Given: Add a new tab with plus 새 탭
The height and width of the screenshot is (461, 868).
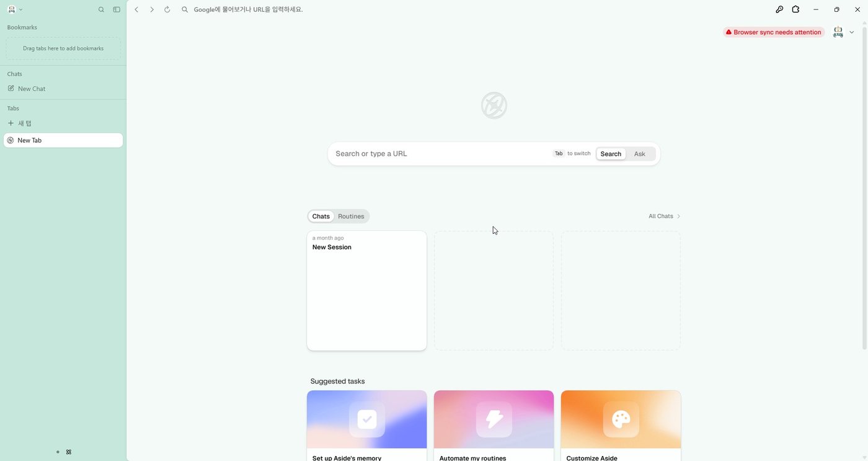Looking at the screenshot, I should click(x=20, y=123).
